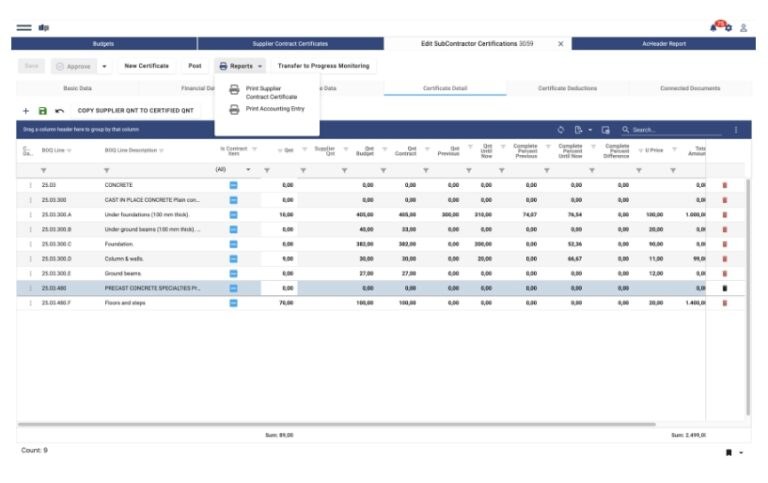The width and height of the screenshot is (768, 483).
Task: Open the settings gear icon
Action: click(728, 28)
